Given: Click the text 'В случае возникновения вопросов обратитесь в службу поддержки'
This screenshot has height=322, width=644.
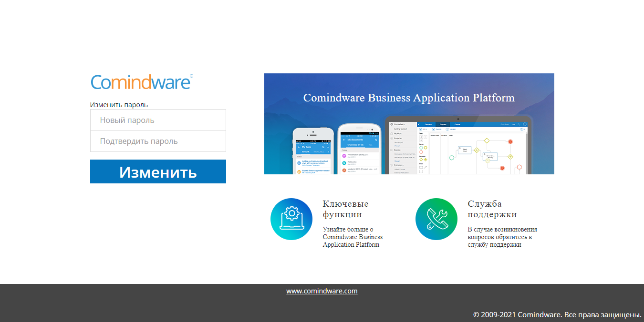Looking at the screenshot, I should pos(502,237).
